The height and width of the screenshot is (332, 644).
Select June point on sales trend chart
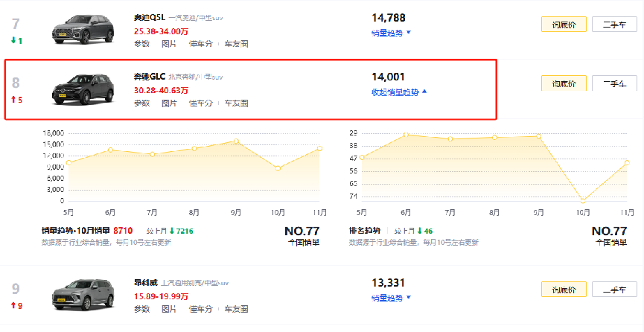110,150
